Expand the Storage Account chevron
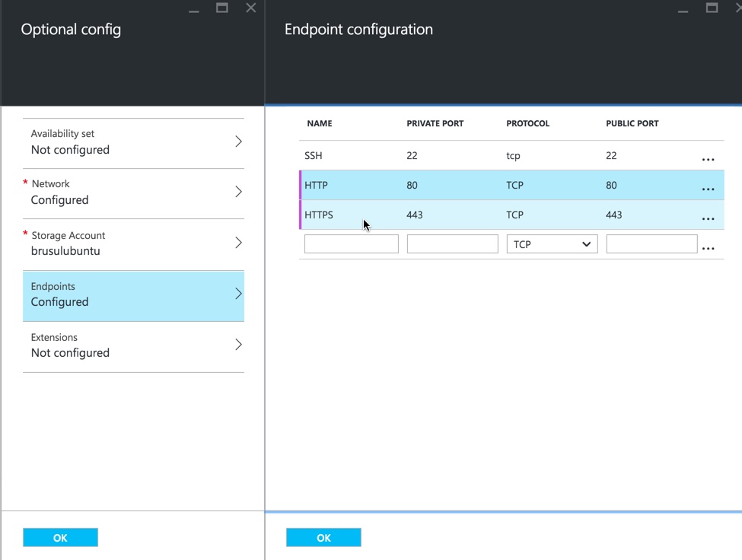Image resolution: width=742 pixels, height=560 pixels. click(238, 243)
